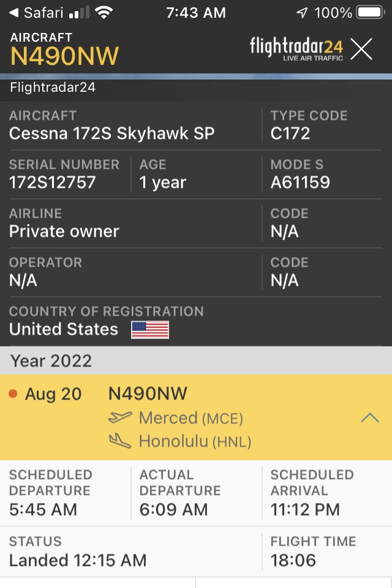Tap the battery icon in status bar
392x588 pixels.
369,12
